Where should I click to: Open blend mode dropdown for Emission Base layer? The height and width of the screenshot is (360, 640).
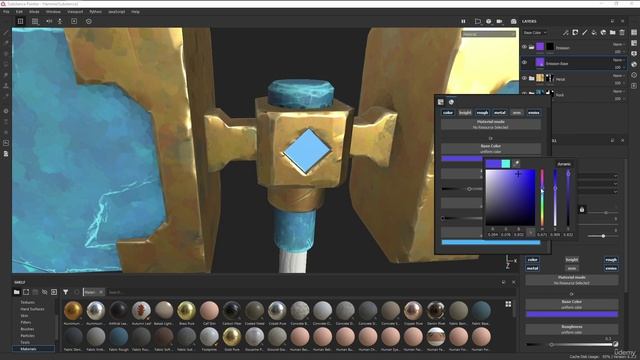click(x=618, y=60)
